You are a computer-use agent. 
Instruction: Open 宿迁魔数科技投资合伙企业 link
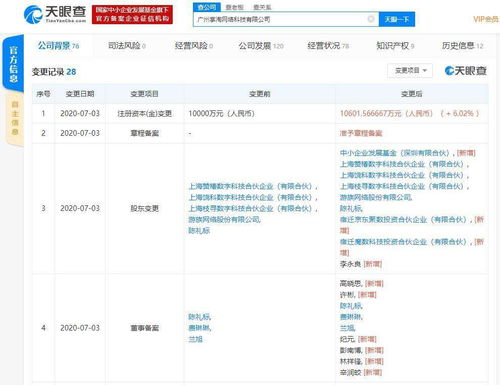point(403,242)
